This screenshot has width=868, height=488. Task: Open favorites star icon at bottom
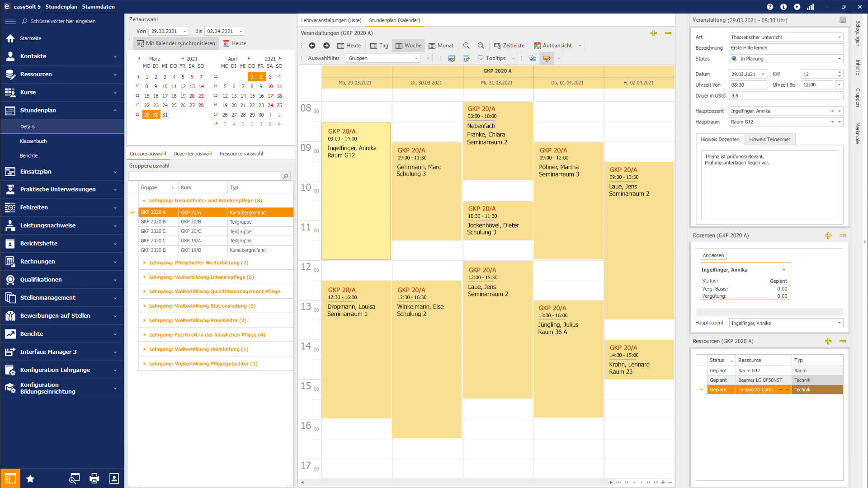point(30,479)
